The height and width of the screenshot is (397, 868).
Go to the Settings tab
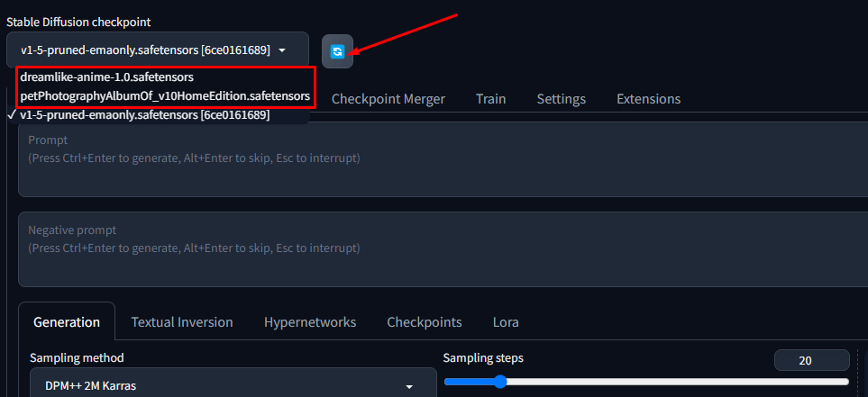(562, 99)
